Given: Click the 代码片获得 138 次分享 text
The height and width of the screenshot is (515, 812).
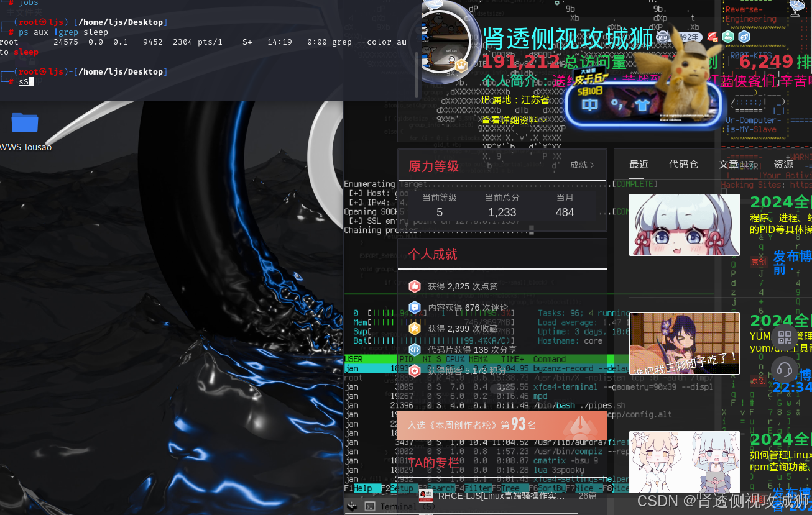Looking at the screenshot, I should tap(472, 350).
